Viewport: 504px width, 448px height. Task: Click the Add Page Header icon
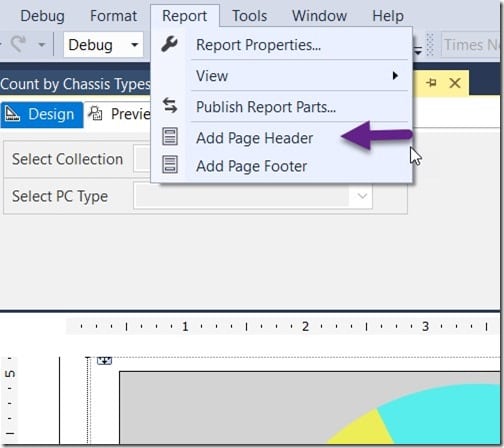click(x=170, y=137)
